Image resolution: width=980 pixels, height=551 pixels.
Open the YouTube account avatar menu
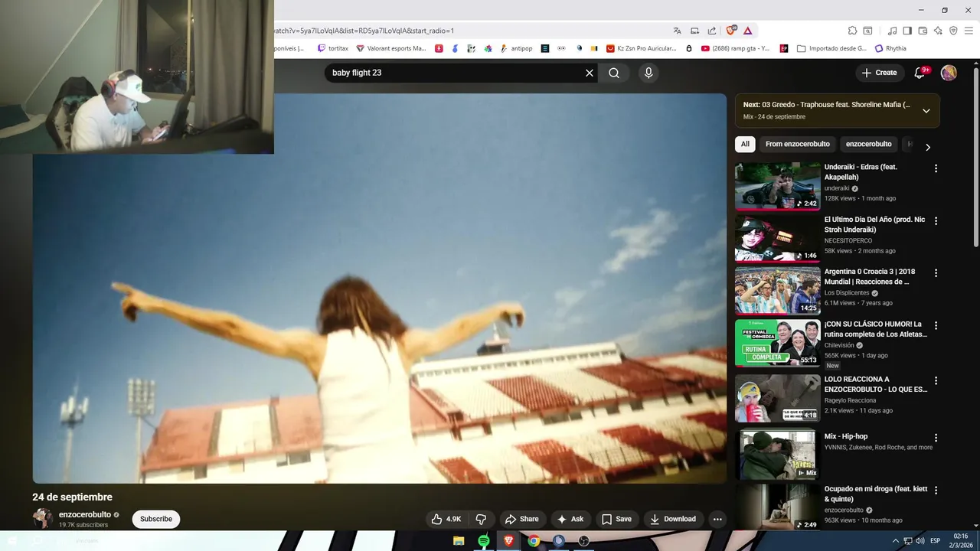[949, 73]
